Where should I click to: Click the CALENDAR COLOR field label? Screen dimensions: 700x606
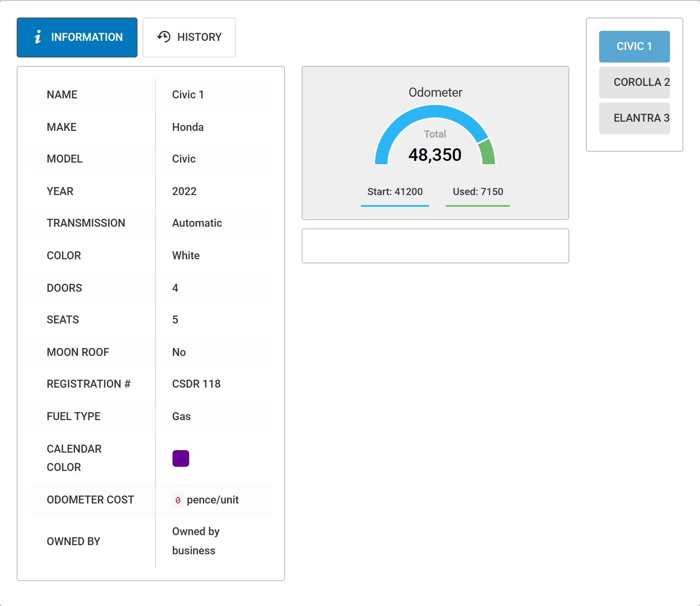[74, 458]
